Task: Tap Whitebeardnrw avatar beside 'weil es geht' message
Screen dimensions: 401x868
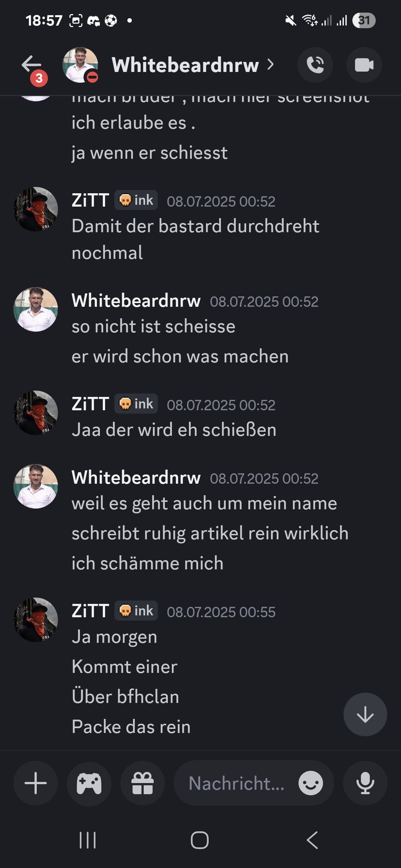Action: (x=36, y=486)
